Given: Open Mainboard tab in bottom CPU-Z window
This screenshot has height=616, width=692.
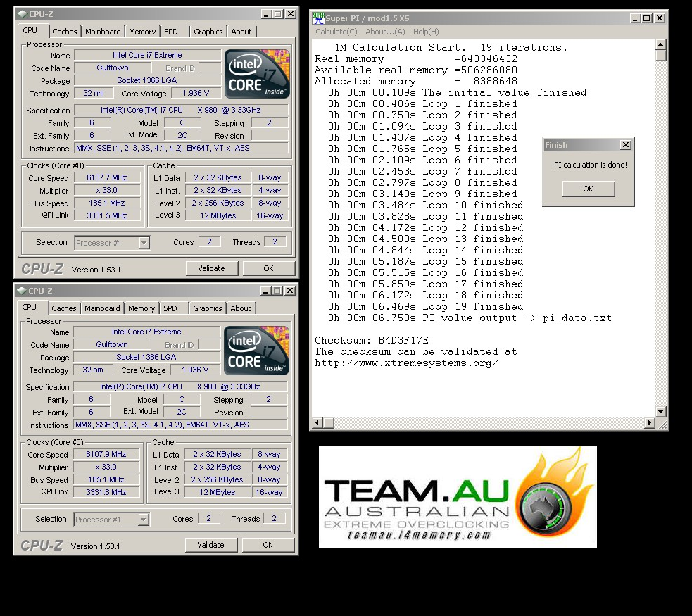Looking at the screenshot, I should 102,308.
